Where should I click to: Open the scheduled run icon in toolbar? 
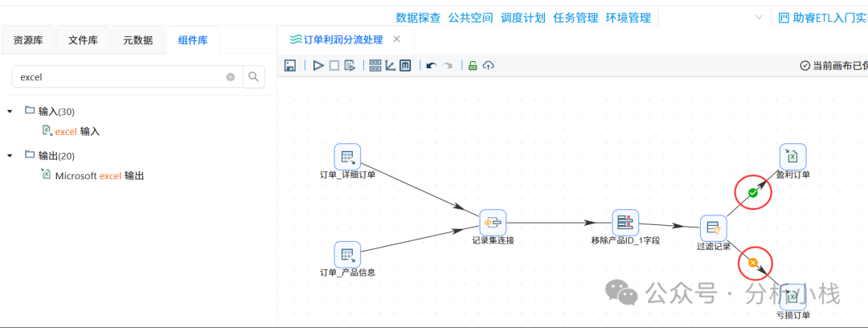(x=350, y=66)
